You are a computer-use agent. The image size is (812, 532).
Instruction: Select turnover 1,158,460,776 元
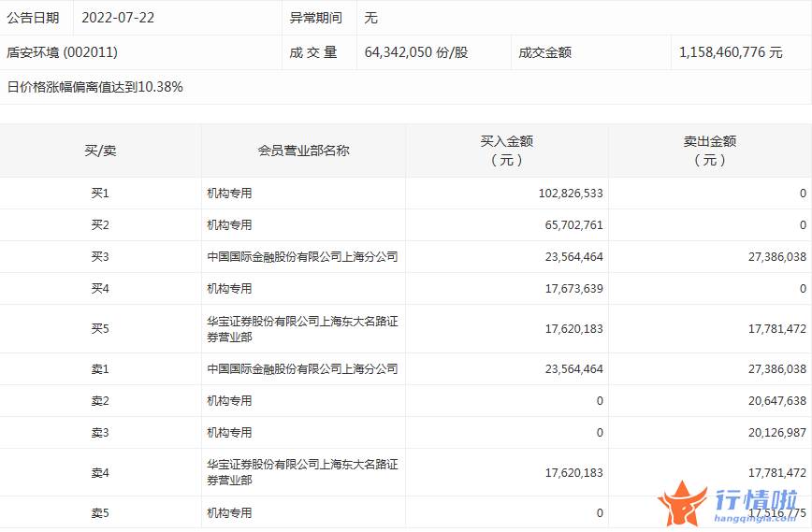point(731,52)
